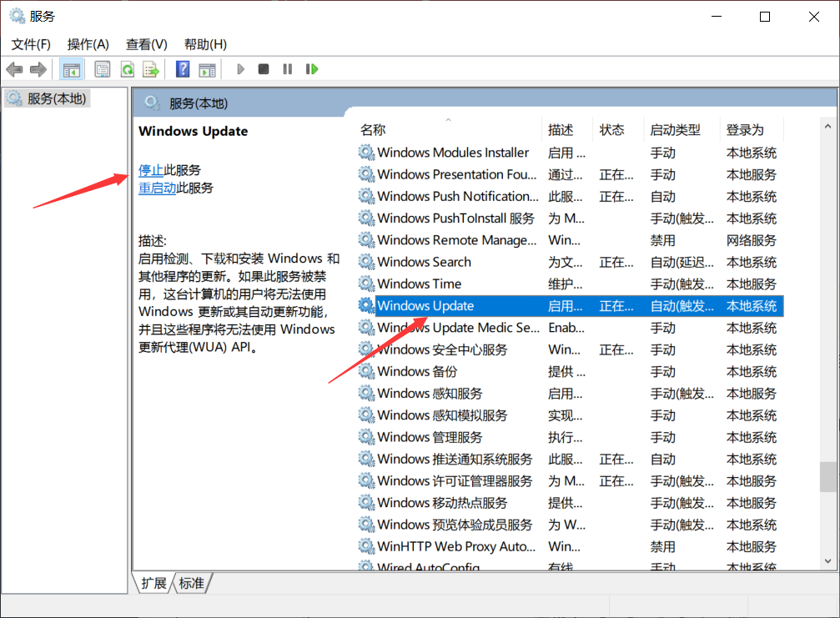This screenshot has width=840, height=618.
Task: Open the Properties toolbar icon
Action: point(103,69)
